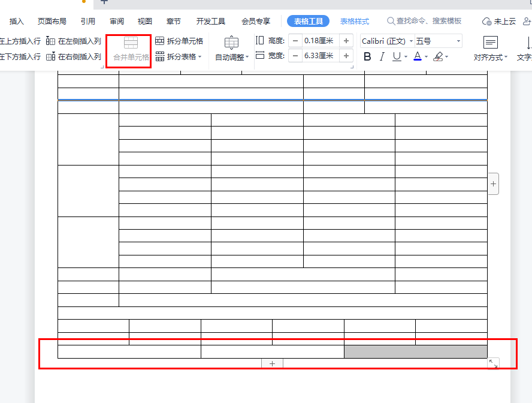Screen dimensions: 532x403
Task: Switch to the 表格样式 tab
Action: pyautogui.click(x=355, y=22)
